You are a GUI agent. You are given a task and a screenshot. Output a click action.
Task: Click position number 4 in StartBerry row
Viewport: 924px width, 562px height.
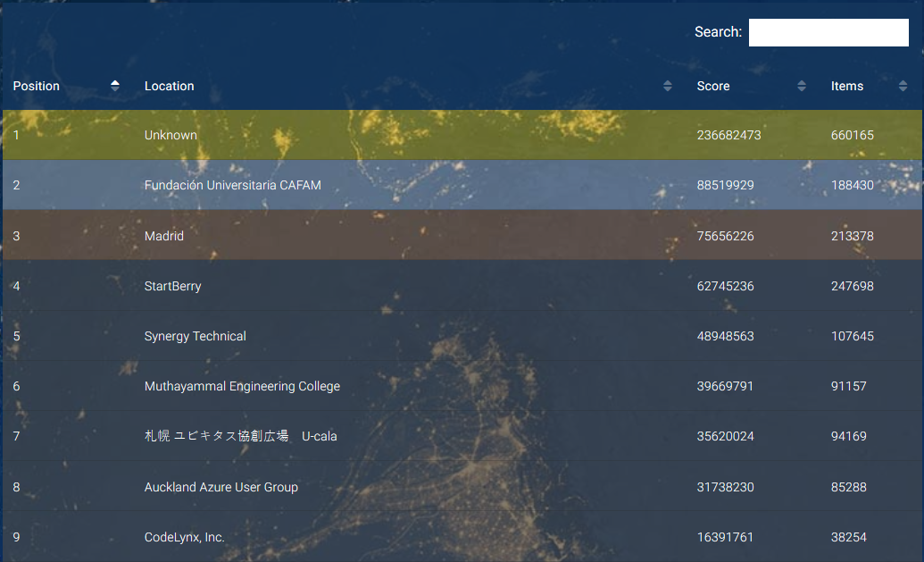pyautogui.click(x=16, y=286)
